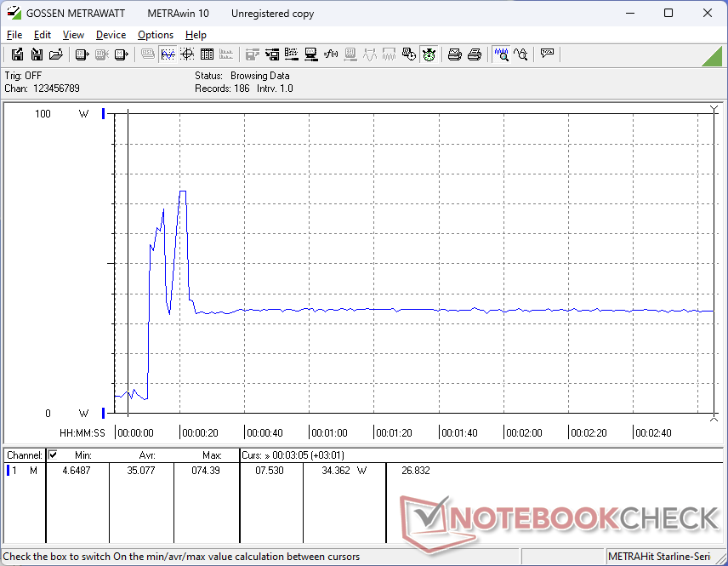Select the XY crosshair plot view icon
The width and height of the screenshot is (728, 566).
point(187,54)
